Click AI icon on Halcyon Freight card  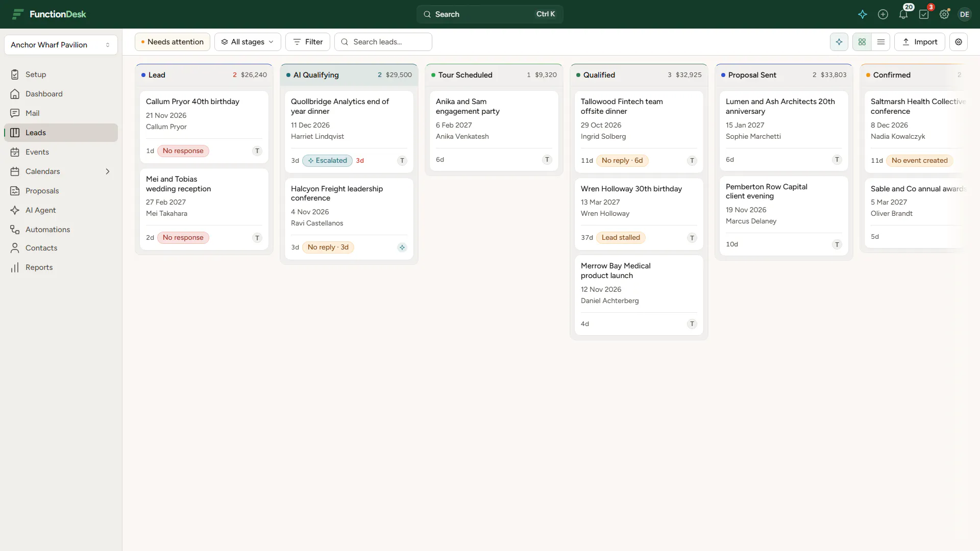(x=402, y=247)
